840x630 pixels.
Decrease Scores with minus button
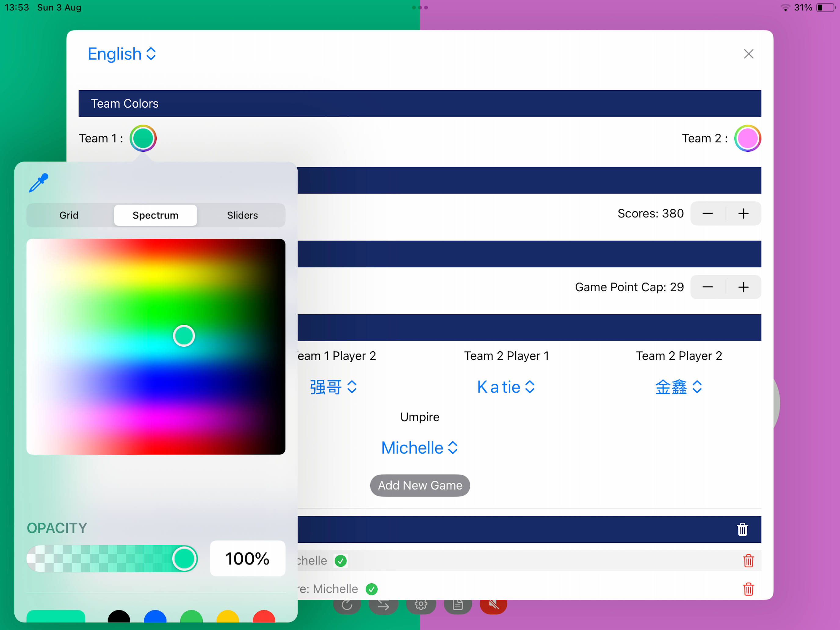point(708,213)
